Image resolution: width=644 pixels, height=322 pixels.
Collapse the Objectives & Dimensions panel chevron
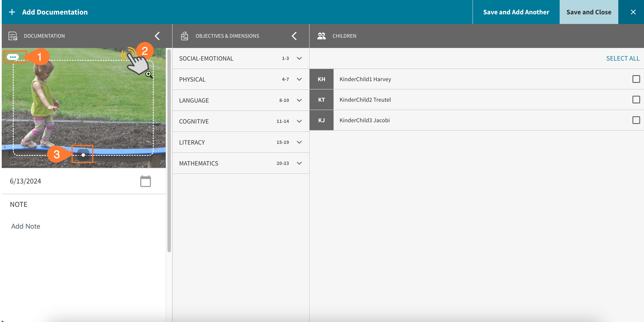(295, 36)
